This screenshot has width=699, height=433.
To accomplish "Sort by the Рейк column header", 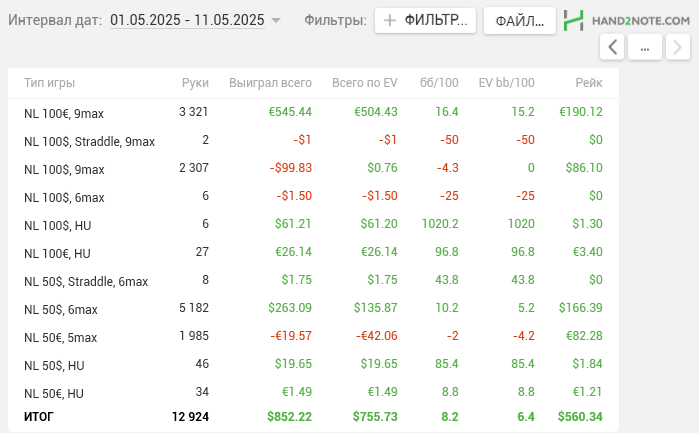I will coord(588,83).
